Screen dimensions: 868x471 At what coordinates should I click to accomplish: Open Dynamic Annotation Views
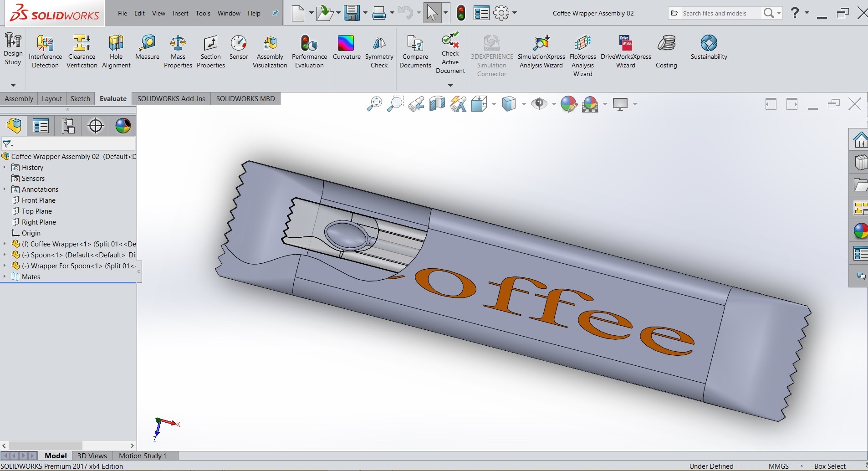click(458, 104)
